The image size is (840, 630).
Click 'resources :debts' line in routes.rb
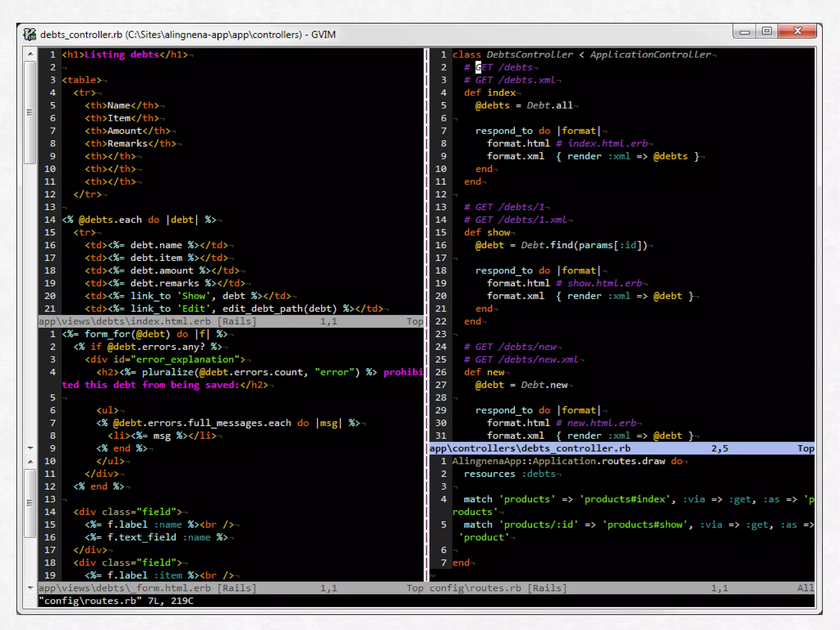[509, 474]
